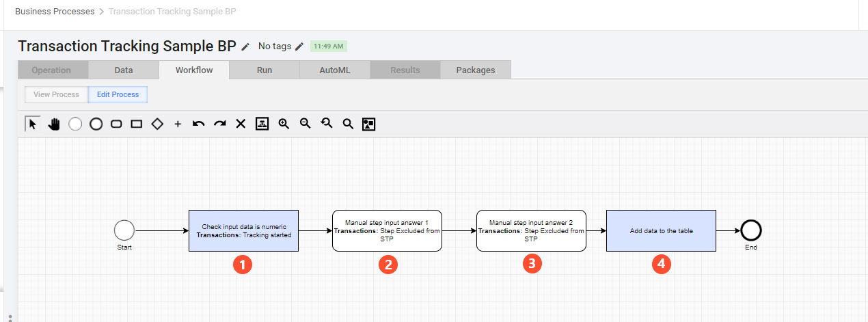Switch to the Data tab

124,70
